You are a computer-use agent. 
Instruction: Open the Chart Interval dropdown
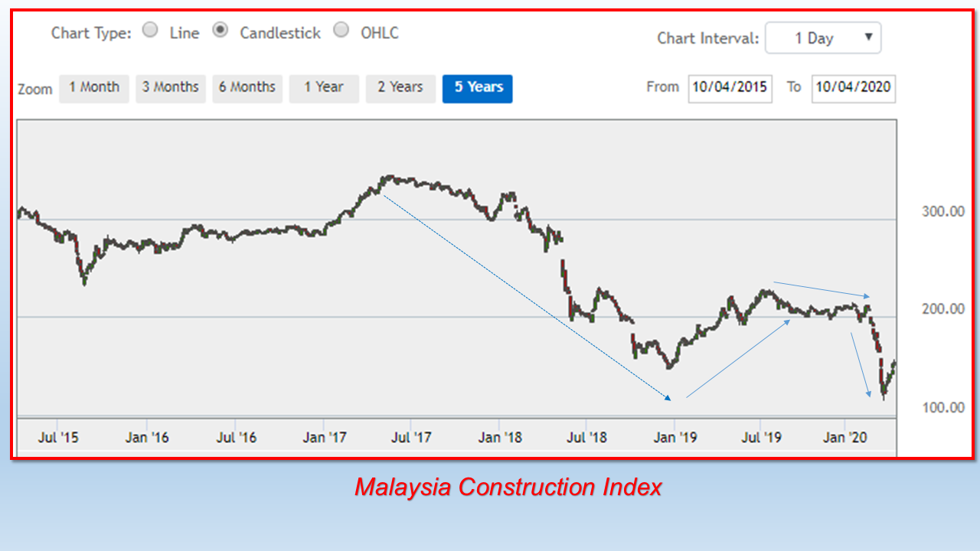(x=823, y=37)
